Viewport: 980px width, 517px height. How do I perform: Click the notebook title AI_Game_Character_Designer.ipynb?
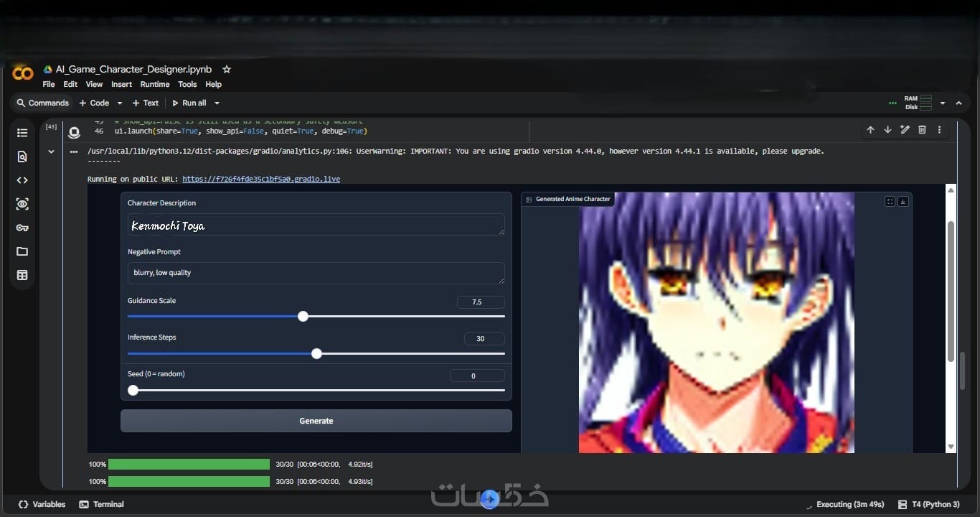133,70
